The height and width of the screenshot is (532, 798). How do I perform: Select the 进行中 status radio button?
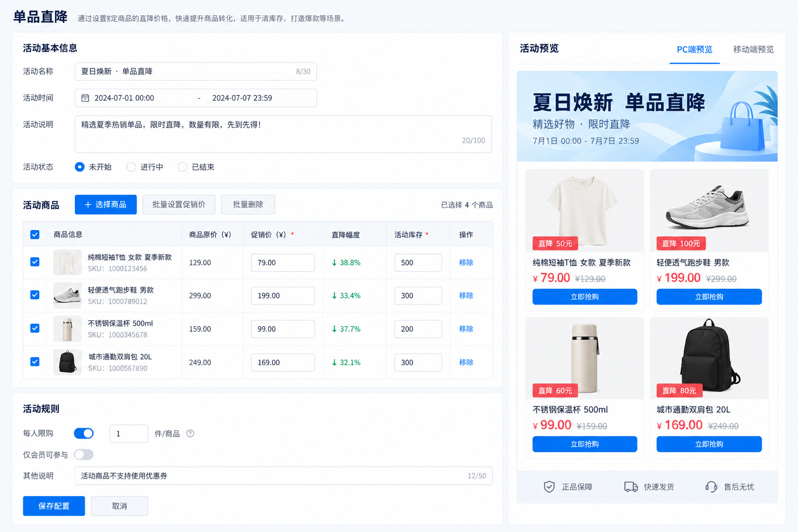click(131, 167)
